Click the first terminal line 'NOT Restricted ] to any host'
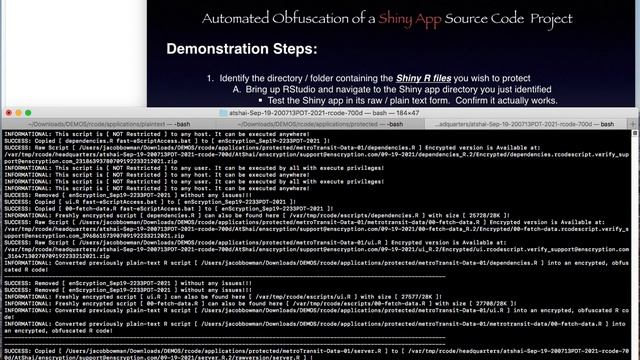The height and width of the screenshot is (360, 640). pos(157,134)
